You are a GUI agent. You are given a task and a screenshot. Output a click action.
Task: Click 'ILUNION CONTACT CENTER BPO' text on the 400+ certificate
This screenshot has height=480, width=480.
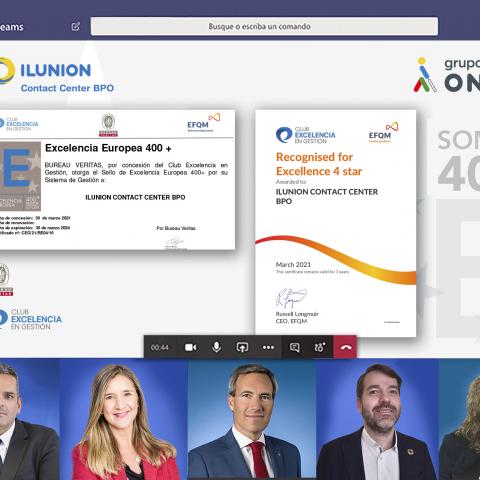(135, 197)
